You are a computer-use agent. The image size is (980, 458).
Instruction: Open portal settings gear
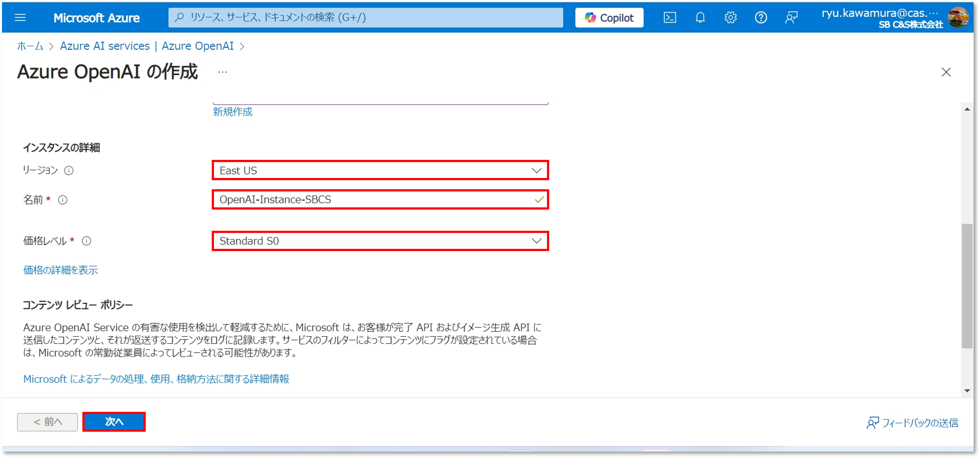730,17
